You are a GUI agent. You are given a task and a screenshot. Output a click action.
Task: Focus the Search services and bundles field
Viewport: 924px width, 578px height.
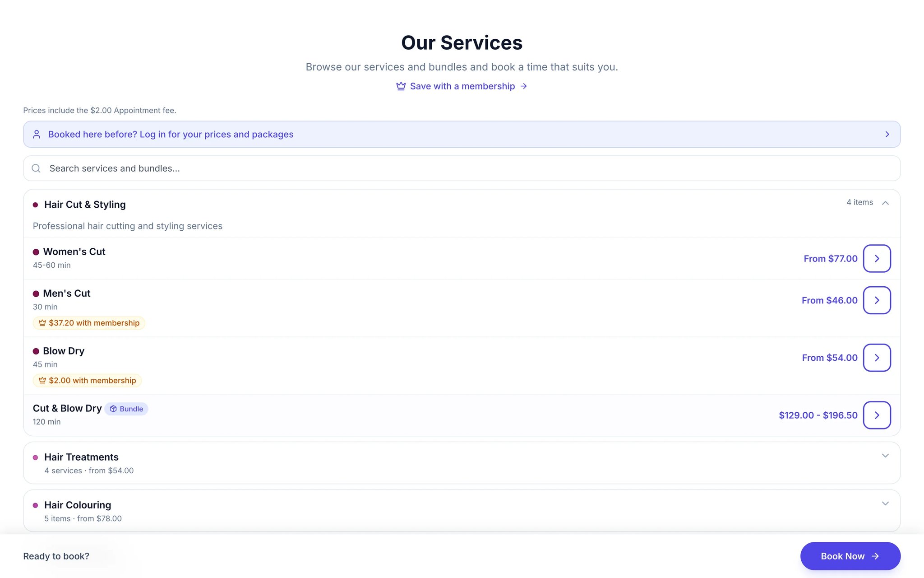[462, 168]
